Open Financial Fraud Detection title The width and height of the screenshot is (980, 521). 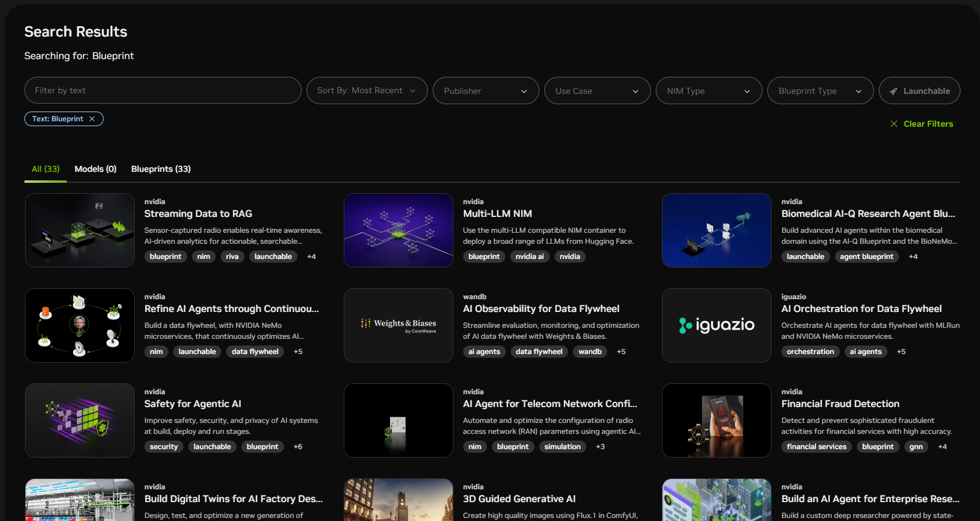(x=840, y=404)
